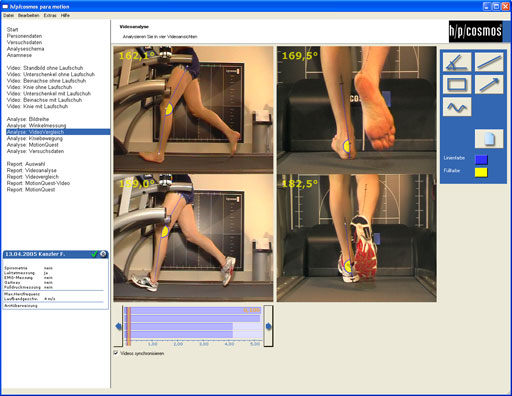Select the angle measurement tool
The height and width of the screenshot is (396, 512).
[x=457, y=62]
